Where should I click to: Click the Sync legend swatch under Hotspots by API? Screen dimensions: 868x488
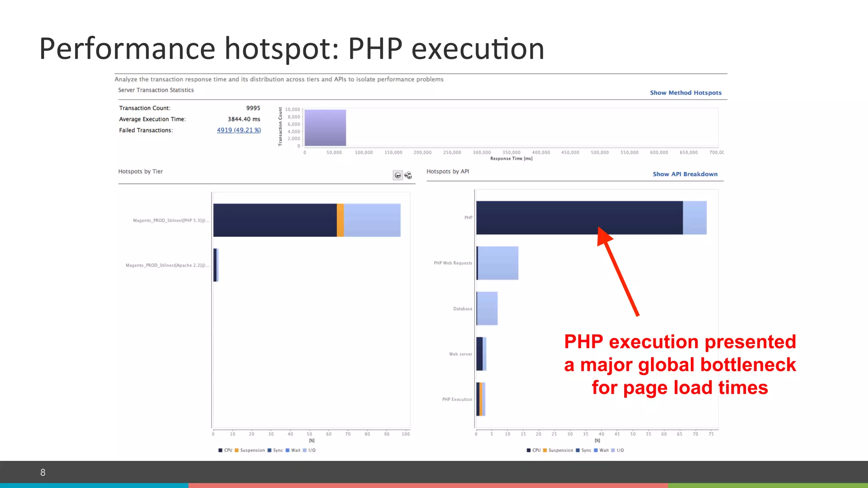(x=578, y=450)
